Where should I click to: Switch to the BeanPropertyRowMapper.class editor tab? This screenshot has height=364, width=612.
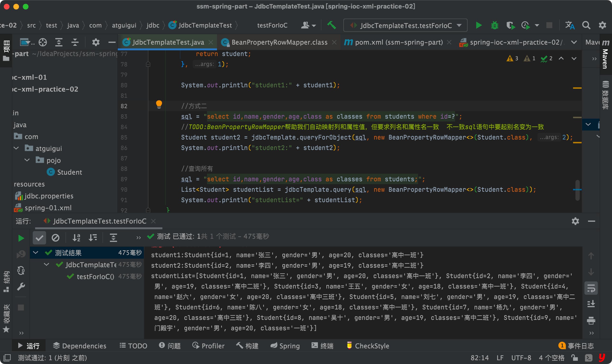[279, 42]
